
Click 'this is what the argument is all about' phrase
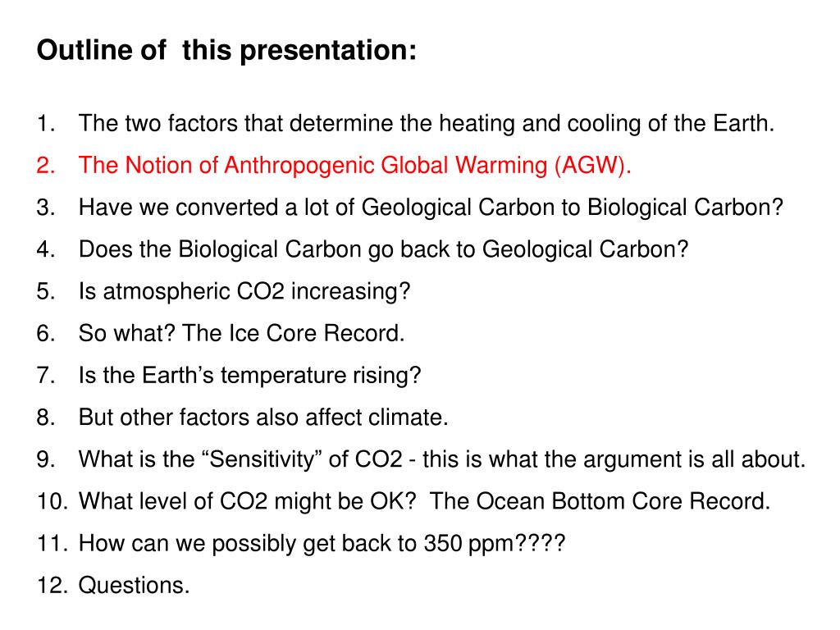(x=614, y=459)
